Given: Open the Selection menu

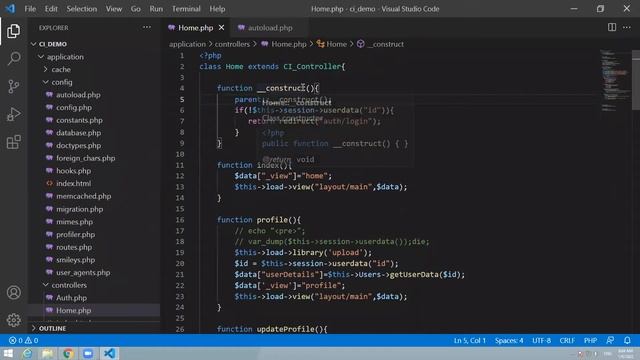Looking at the screenshot, I should pyautogui.click(x=82, y=9).
